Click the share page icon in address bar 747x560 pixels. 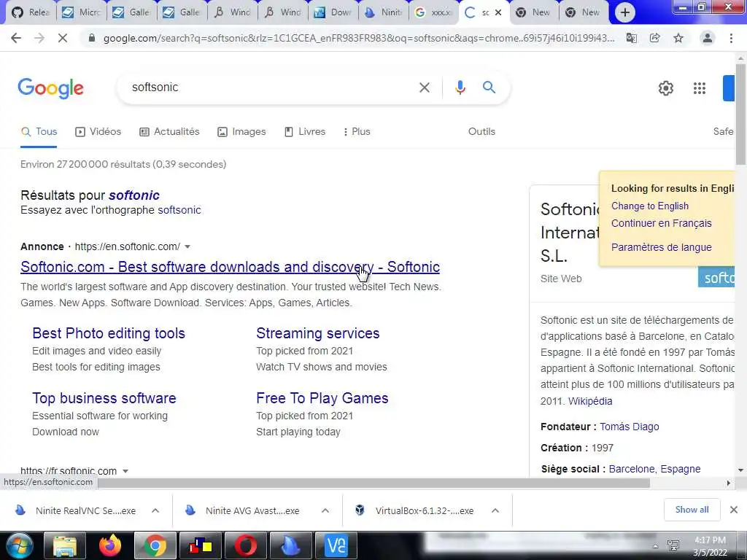click(x=655, y=38)
